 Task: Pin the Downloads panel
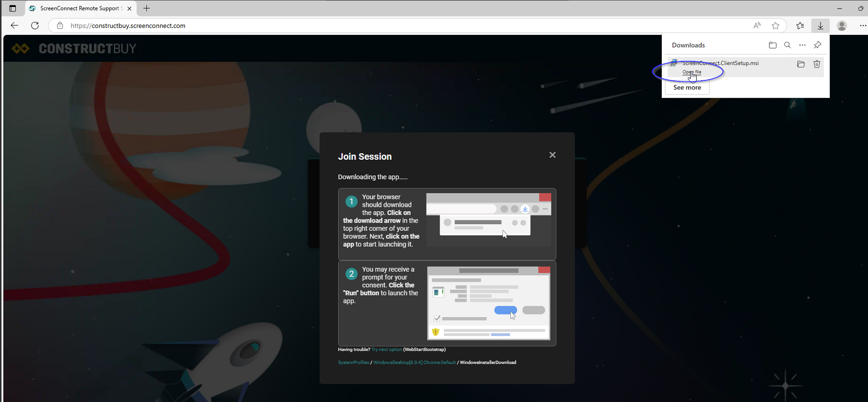point(818,45)
